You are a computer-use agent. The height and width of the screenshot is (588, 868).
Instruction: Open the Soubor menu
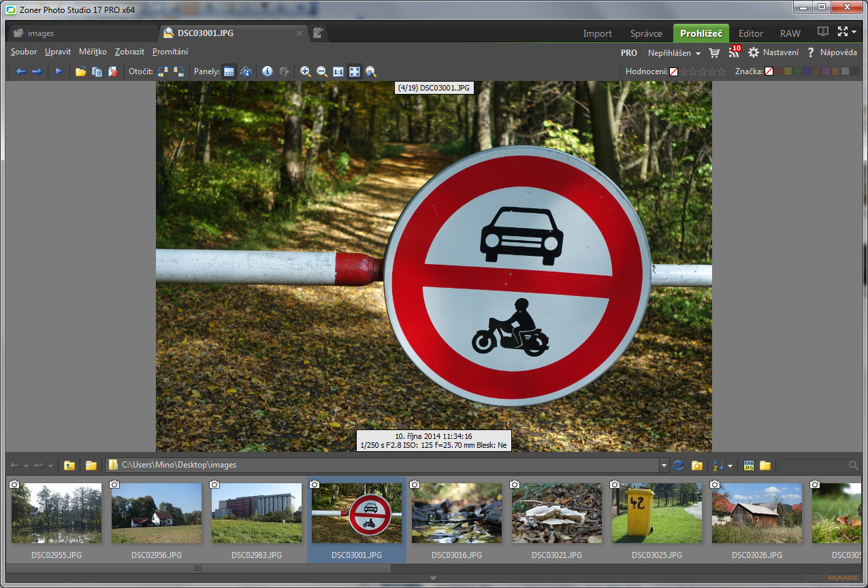[x=24, y=52]
